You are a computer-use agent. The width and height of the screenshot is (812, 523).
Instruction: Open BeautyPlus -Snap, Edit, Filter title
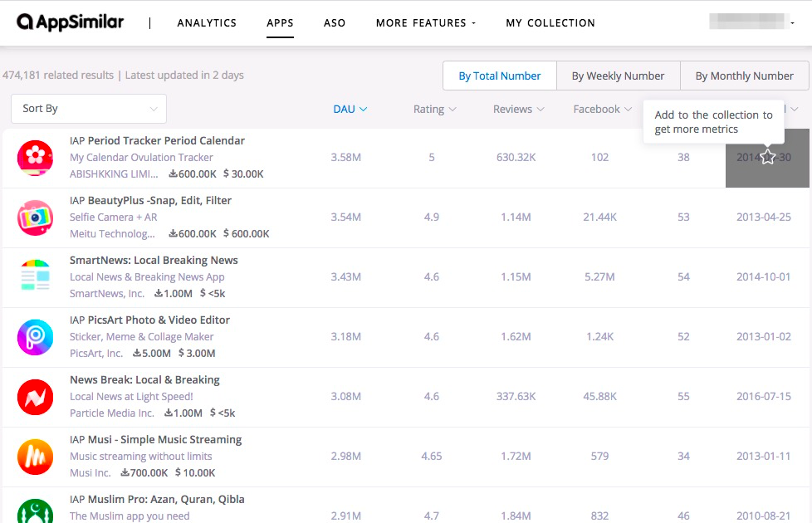click(159, 200)
